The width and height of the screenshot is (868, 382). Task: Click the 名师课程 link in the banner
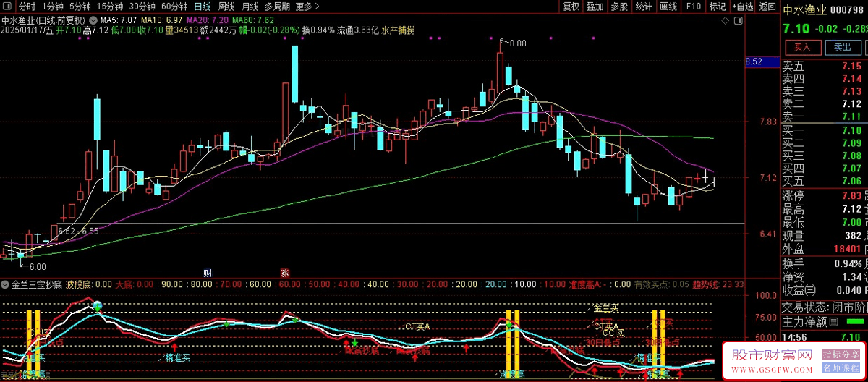tap(840, 369)
